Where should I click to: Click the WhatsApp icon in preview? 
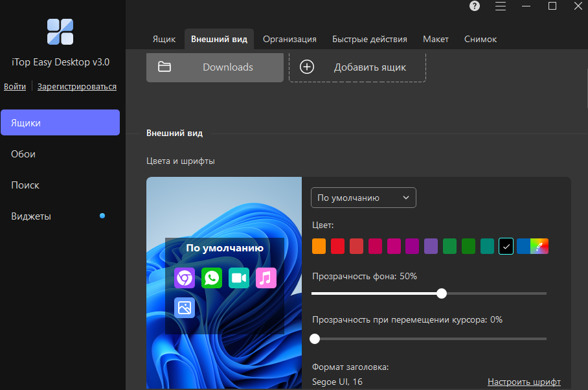(212, 278)
